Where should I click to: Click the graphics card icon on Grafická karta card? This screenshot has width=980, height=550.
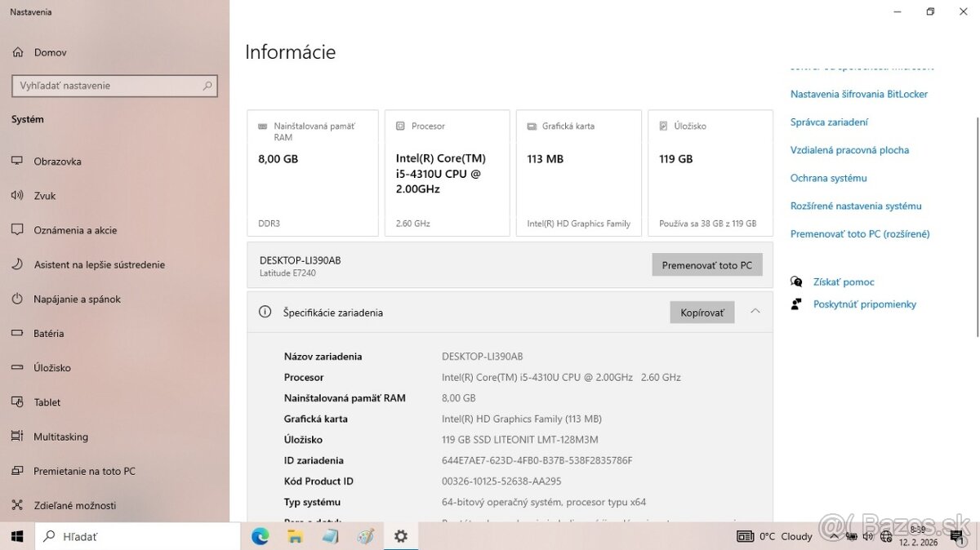tap(534, 126)
